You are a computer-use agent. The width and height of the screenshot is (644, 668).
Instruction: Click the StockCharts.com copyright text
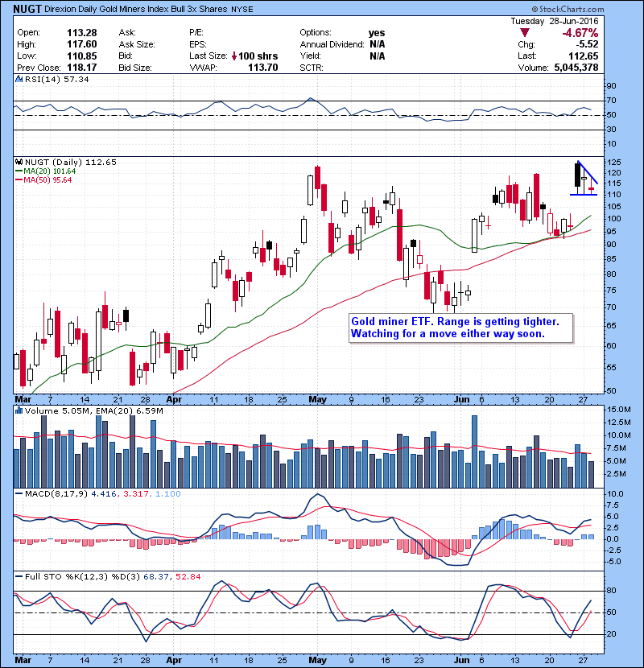568,9
